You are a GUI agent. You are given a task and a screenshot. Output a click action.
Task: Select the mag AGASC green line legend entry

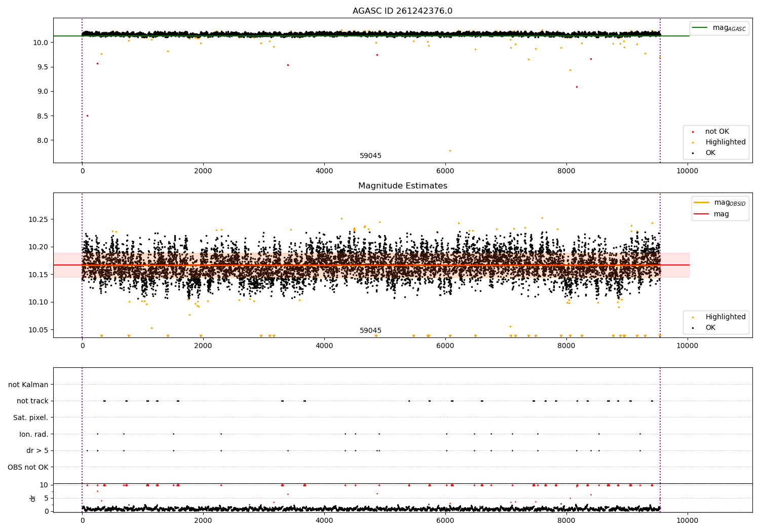tap(719, 28)
